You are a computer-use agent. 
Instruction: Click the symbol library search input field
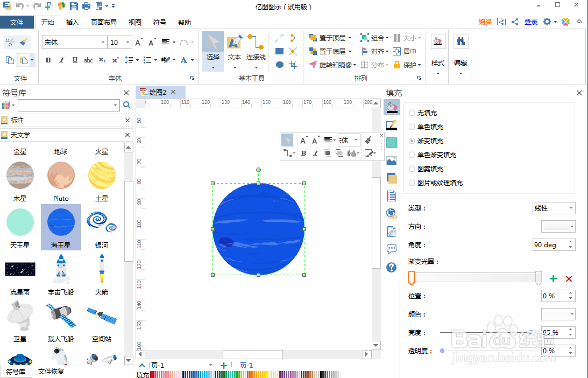pyautogui.click(x=69, y=105)
